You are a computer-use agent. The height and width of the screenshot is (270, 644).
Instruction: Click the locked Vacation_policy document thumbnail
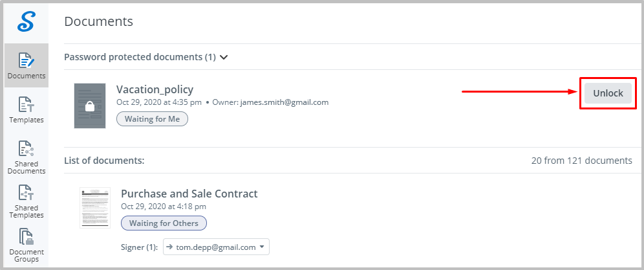coord(90,106)
